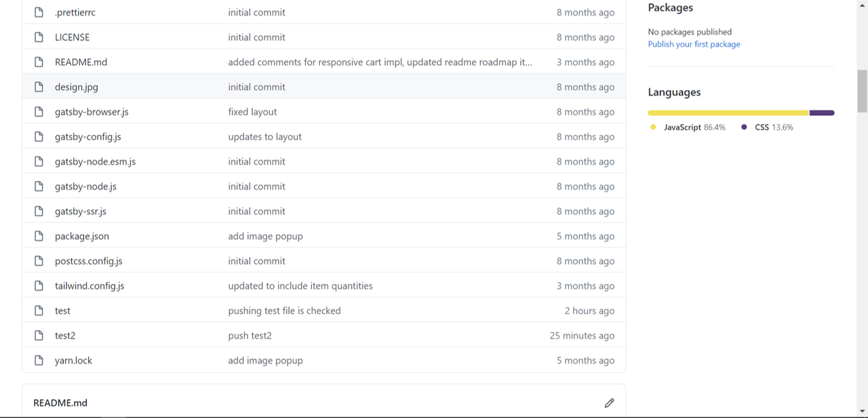This screenshot has height=418, width=868.
Task: Click the page's vertical scrollbar thumb
Action: 862,91
